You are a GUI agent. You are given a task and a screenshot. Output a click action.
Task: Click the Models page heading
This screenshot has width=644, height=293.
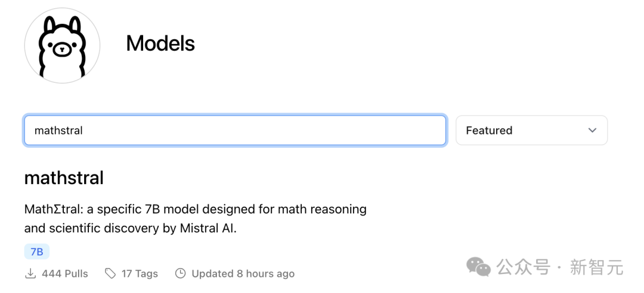(x=160, y=43)
